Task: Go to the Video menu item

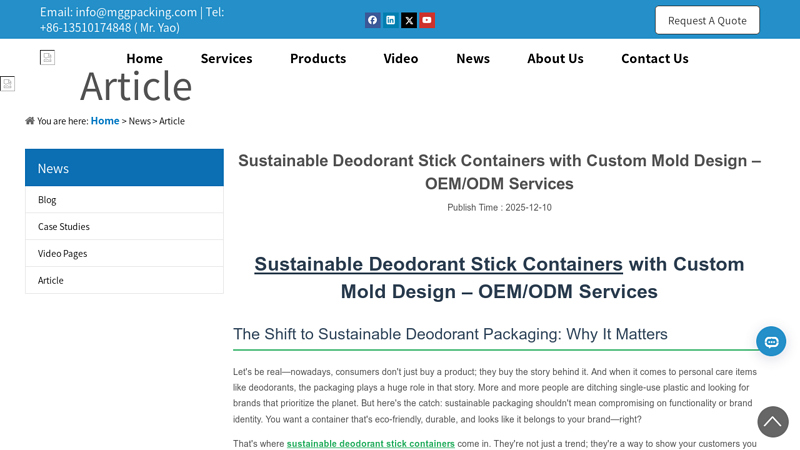Action: [x=401, y=59]
